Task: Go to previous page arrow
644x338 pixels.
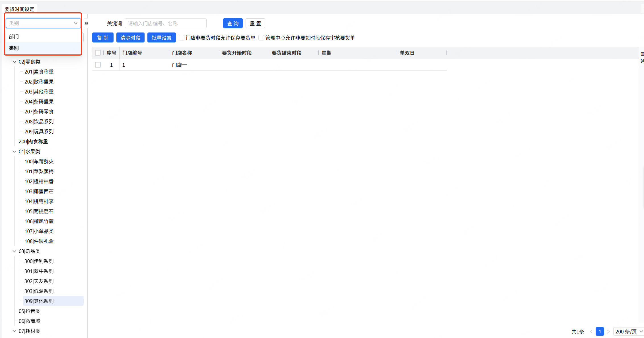Action: [x=591, y=331]
